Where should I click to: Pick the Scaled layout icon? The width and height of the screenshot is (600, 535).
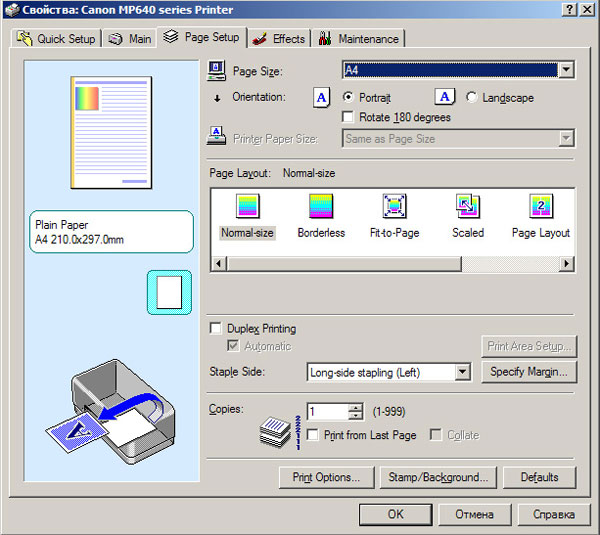468,206
